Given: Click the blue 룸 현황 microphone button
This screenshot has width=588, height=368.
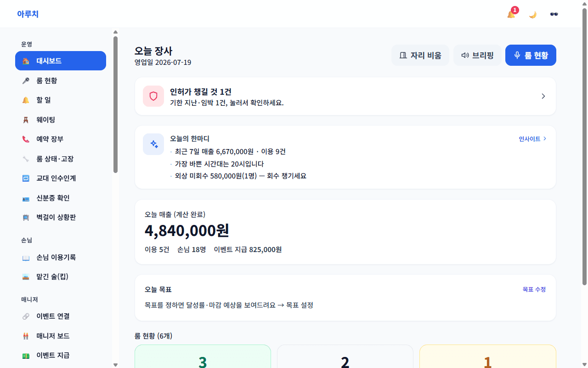Looking at the screenshot, I should 531,55.
